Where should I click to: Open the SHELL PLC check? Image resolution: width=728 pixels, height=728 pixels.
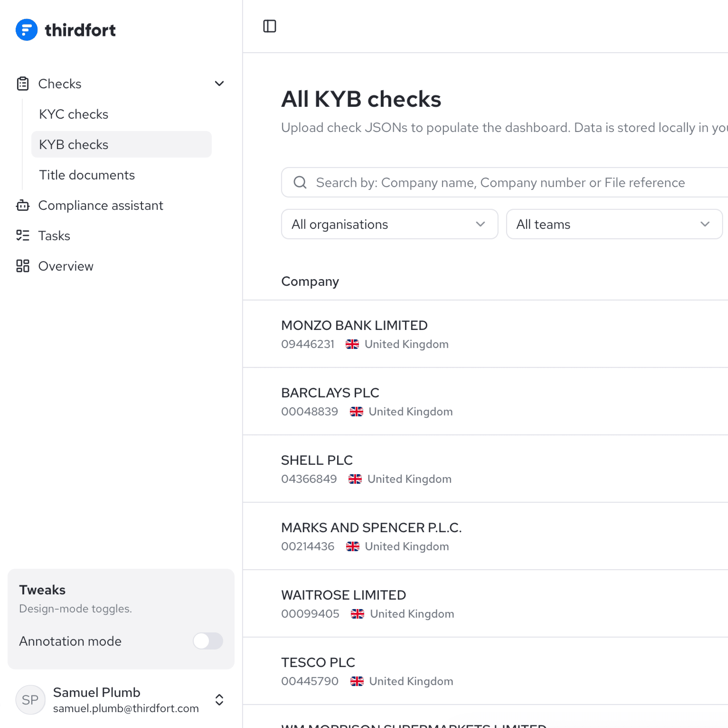click(x=317, y=460)
